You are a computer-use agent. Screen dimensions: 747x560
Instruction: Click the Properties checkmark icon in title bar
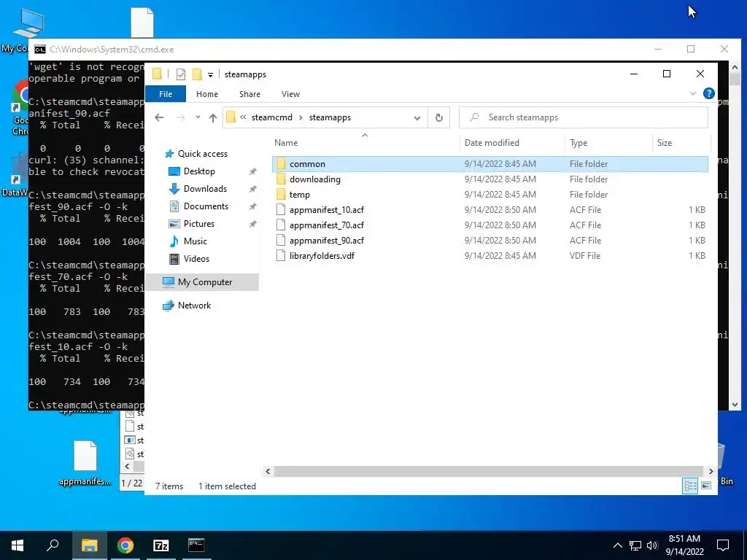click(181, 74)
